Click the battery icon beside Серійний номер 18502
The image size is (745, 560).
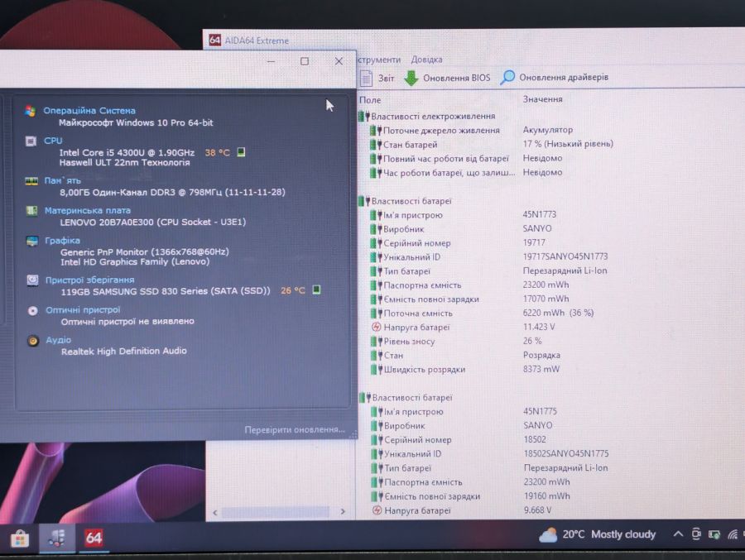[377, 440]
